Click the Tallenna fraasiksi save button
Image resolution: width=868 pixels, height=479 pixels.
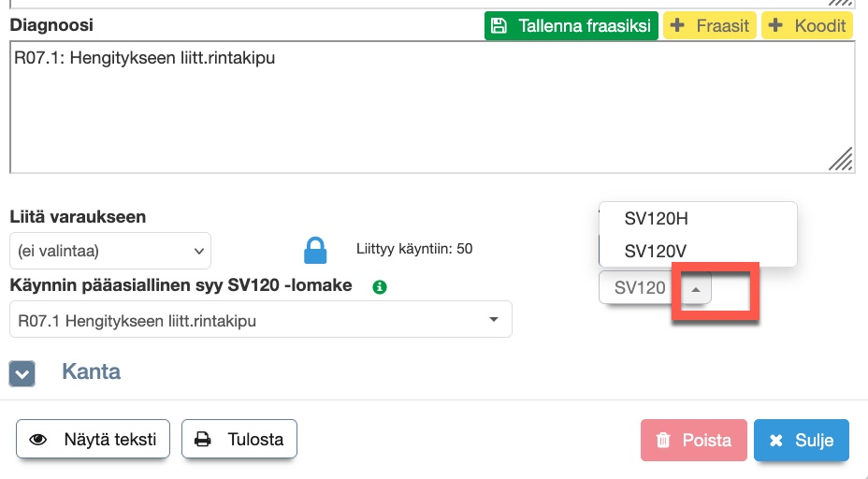571,25
